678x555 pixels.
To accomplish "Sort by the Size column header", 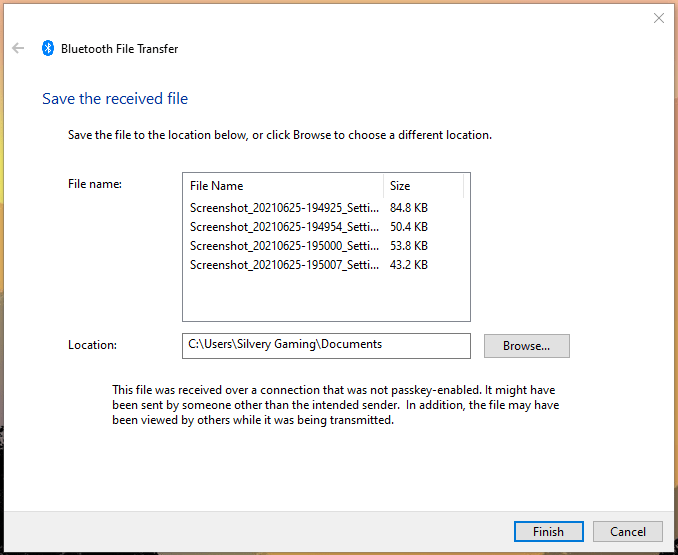I will pyautogui.click(x=423, y=186).
